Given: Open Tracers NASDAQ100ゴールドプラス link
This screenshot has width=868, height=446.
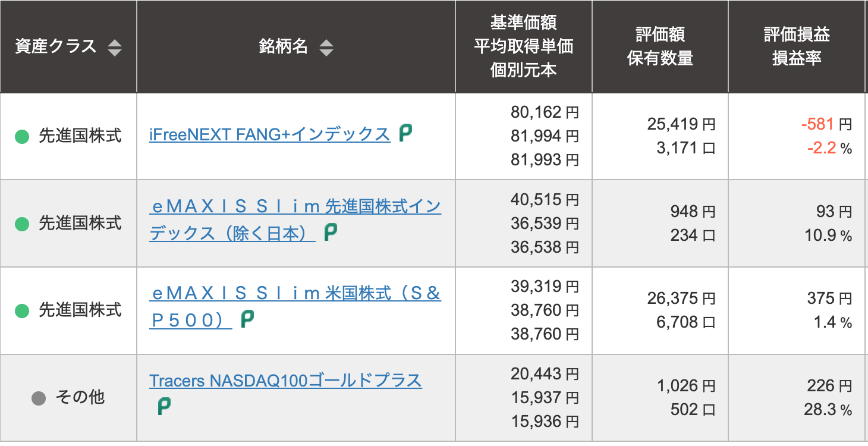Looking at the screenshot, I should point(285,381).
